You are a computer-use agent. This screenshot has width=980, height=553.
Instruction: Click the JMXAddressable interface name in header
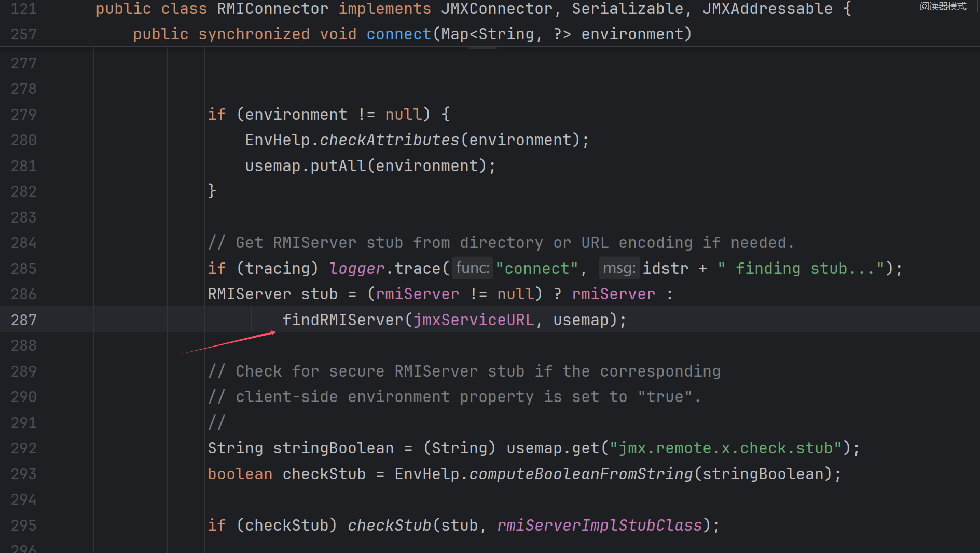pyautogui.click(x=767, y=9)
